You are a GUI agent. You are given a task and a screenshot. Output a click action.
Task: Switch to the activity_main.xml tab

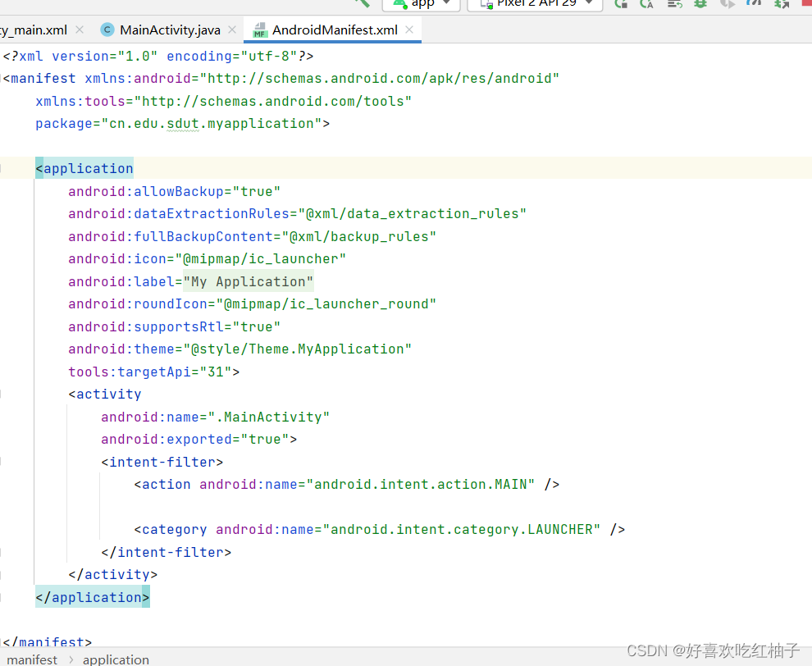coord(33,30)
